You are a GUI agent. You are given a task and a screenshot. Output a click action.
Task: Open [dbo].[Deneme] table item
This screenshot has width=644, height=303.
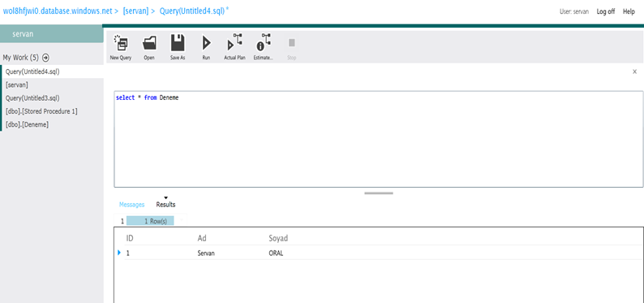(x=52, y=124)
